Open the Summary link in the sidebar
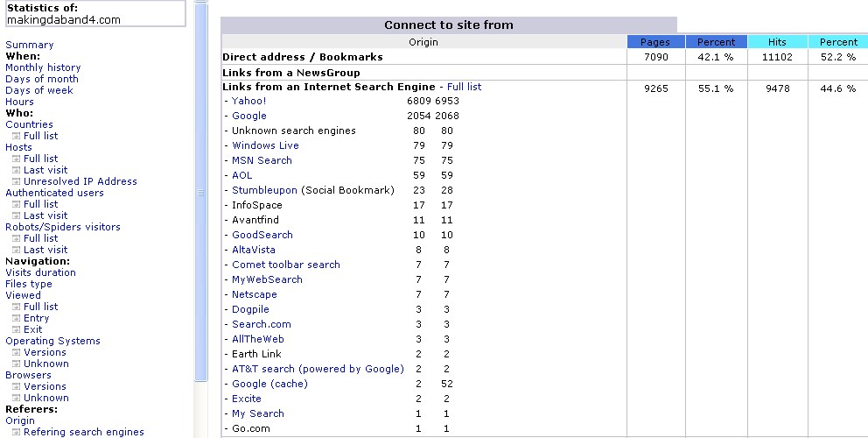Screen dimensions: 868x438 point(29,45)
